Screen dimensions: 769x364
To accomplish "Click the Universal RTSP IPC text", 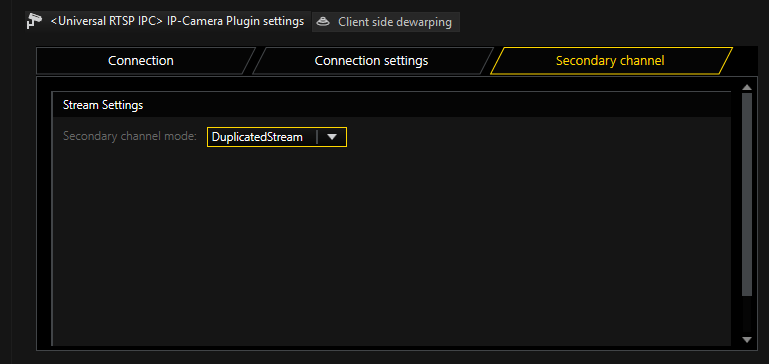I will click(x=107, y=22).
